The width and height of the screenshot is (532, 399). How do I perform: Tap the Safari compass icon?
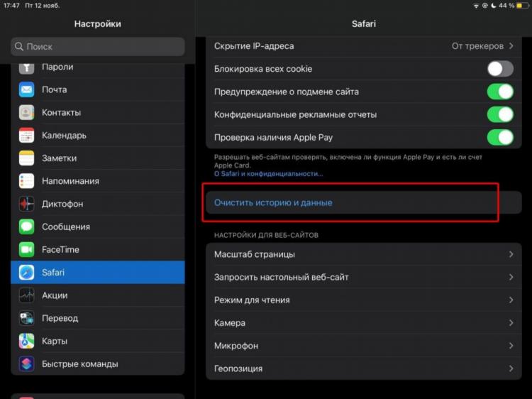pos(26,273)
